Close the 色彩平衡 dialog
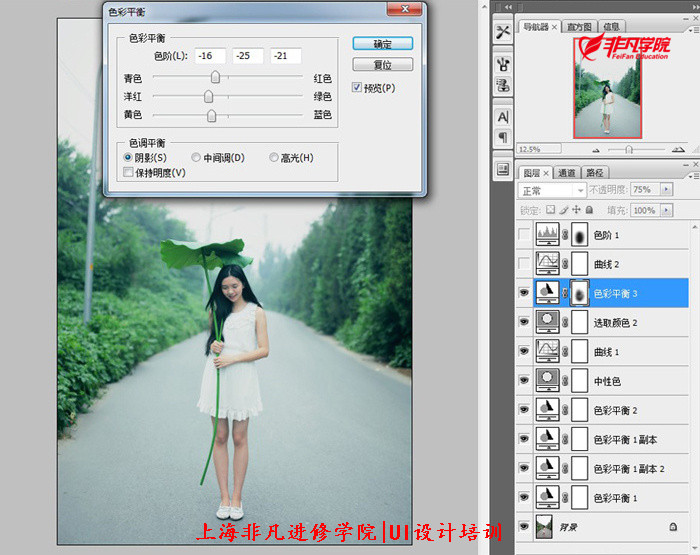 click(x=404, y=9)
